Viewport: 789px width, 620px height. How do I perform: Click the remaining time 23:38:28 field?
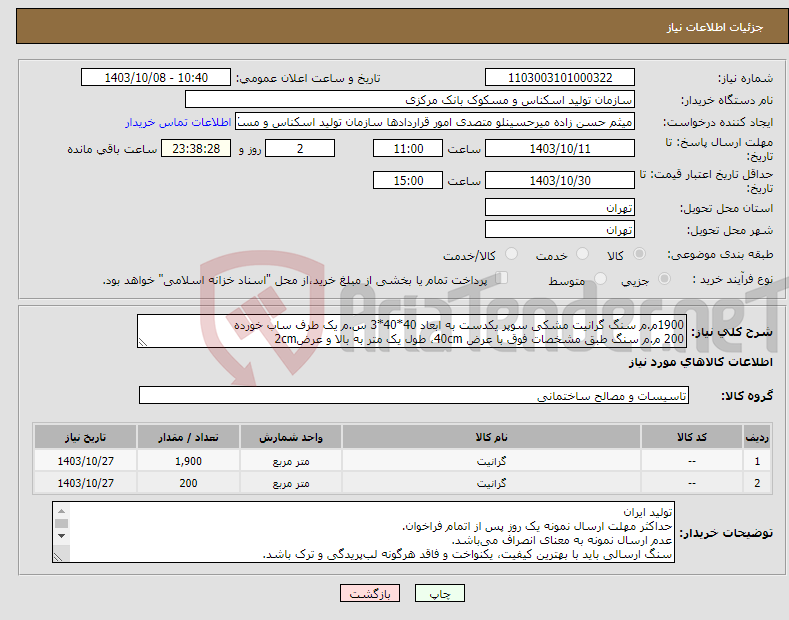click(196, 148)
